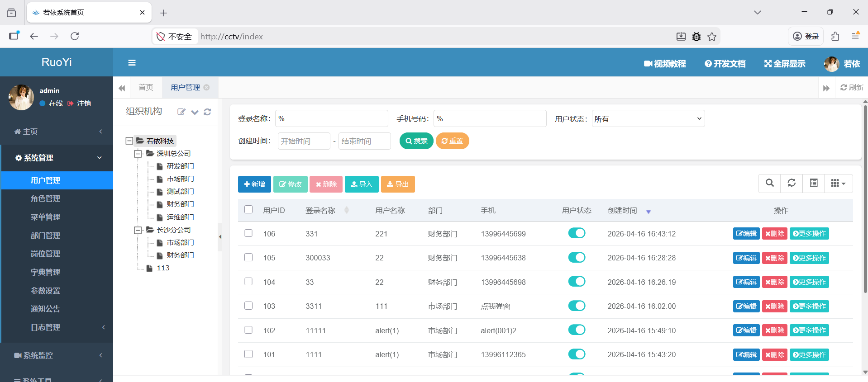Screen dimensions: 868x382
Task: Toggle status switch for user 103
Action: [577, 306]
